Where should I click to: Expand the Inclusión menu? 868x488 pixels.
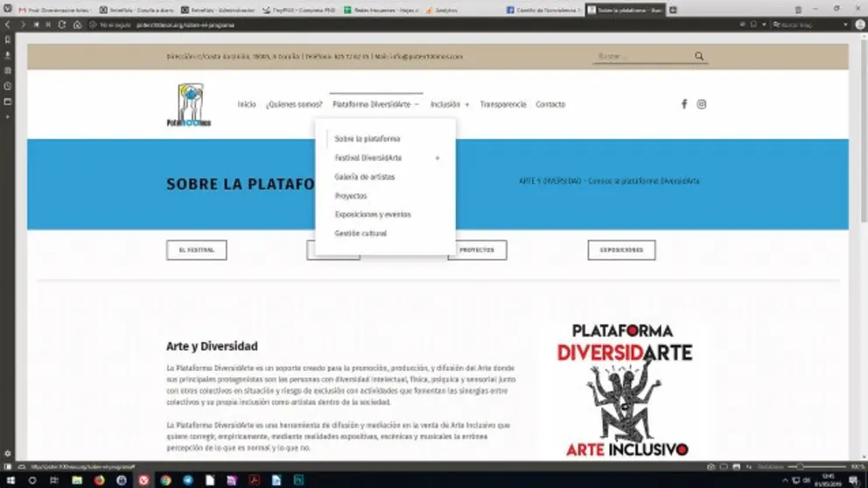pyautogui.click(x=450, y=104)
